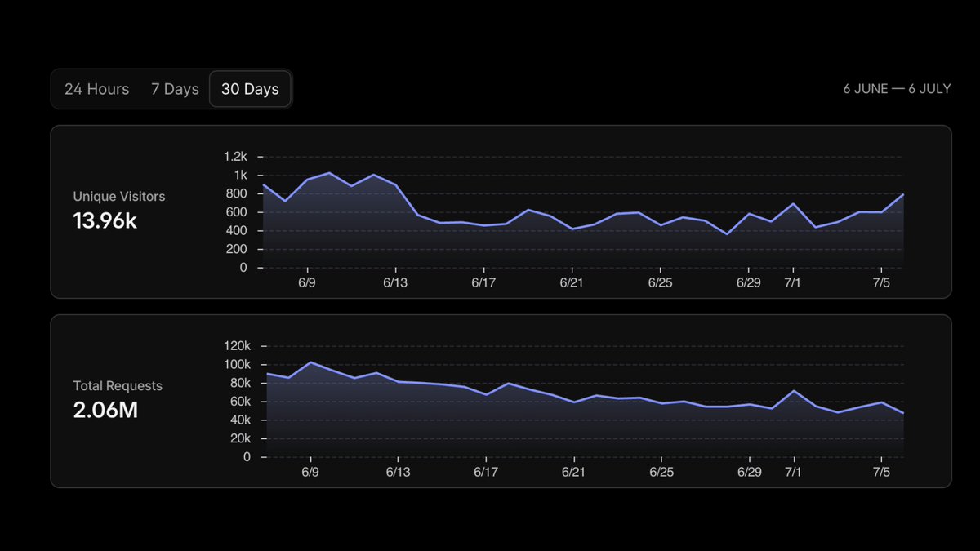Viewport: 980px width, 551px height.
Task: Click the 7/1 date in Unique Visitors chart
Action: click(793, 282)
